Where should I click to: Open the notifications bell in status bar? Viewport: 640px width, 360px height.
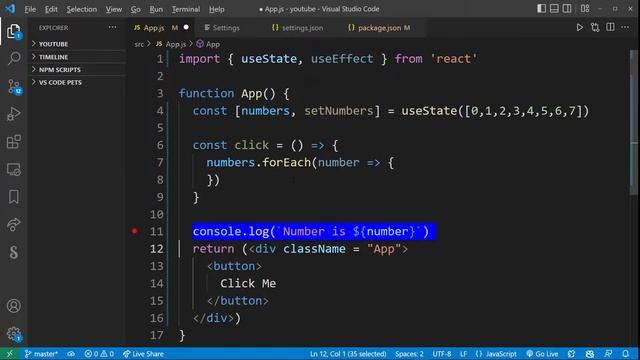click(x=625, y=354)
